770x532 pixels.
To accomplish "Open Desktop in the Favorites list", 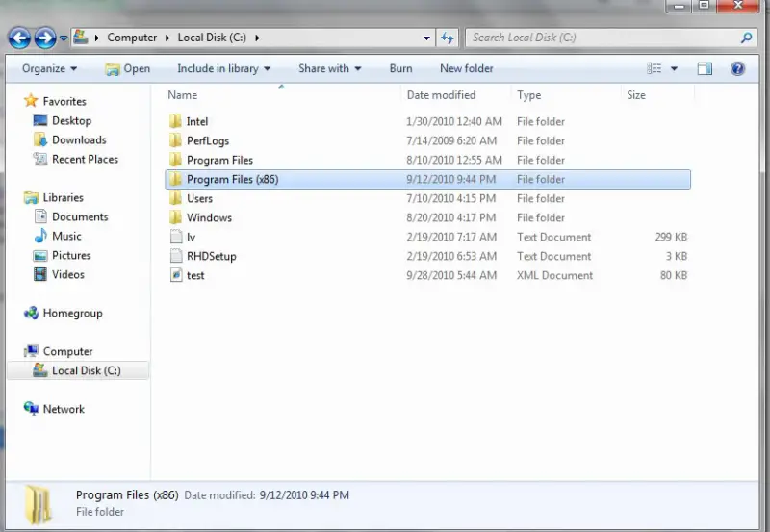I will pos(71,120).
